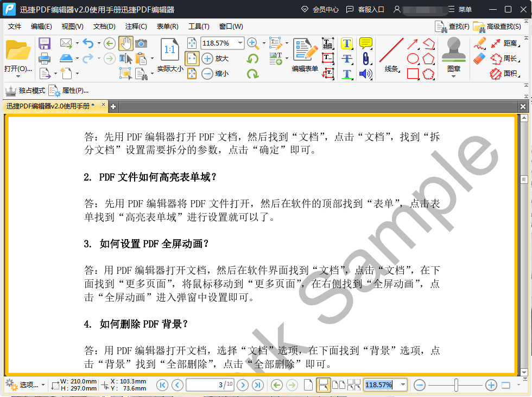Open the toolbar zoom percentage dropdown
The height and width of the screenshot is (397, 532).
240,43
